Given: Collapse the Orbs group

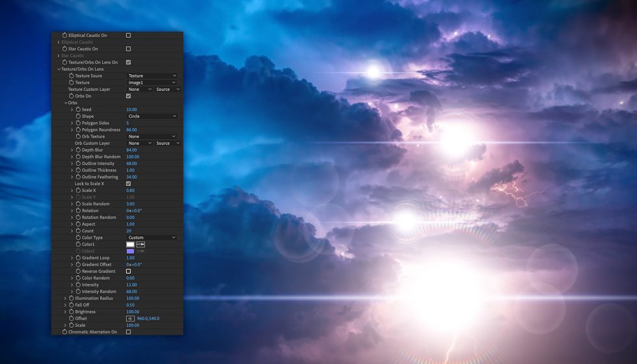Looking at the screenshot, I should [66, 103].
